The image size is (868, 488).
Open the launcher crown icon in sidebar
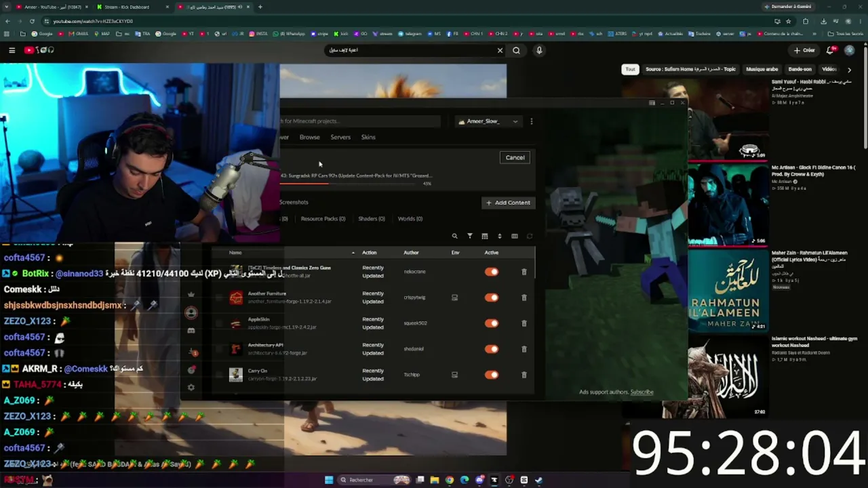tap(191, 295)
